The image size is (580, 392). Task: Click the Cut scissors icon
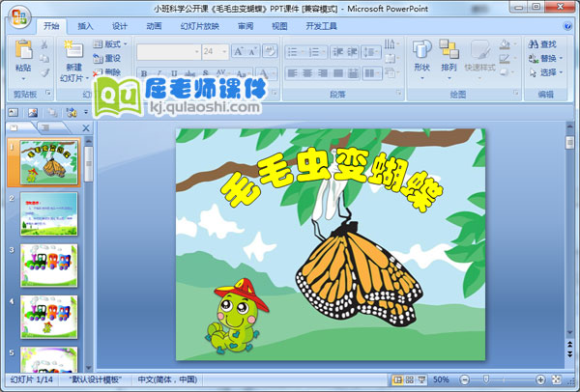[x=44, y=44]
